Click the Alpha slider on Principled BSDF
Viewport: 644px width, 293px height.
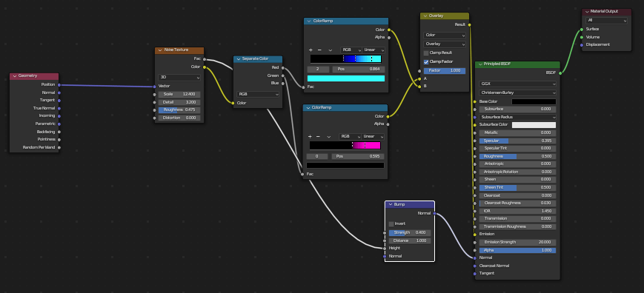517,250
